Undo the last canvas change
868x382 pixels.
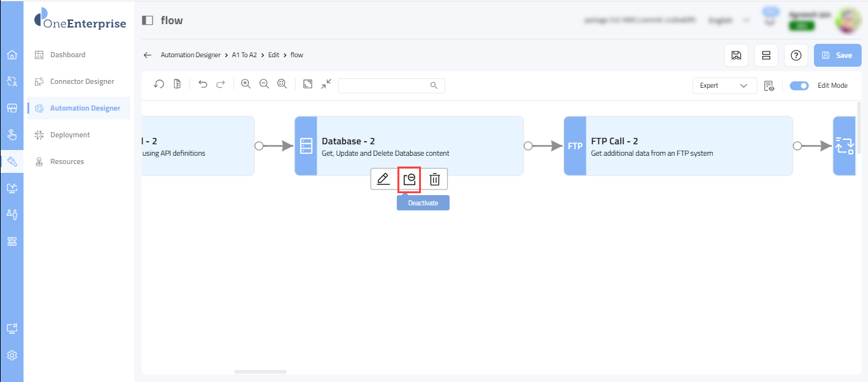[203, 84]
